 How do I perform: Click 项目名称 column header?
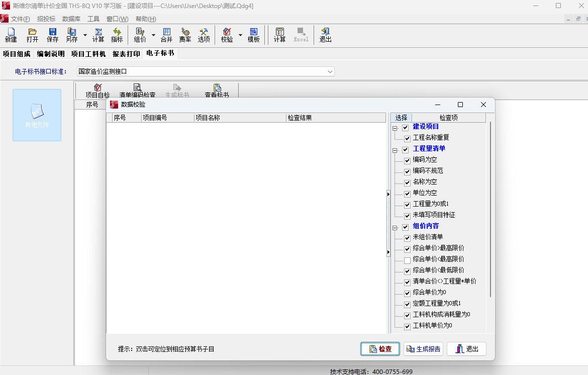pos(240,118)
